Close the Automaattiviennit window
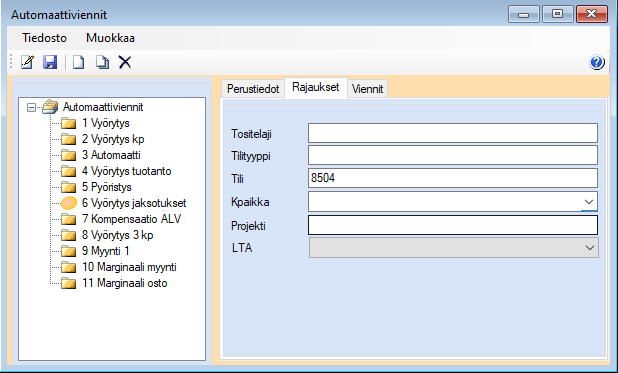 click(592, 14)
